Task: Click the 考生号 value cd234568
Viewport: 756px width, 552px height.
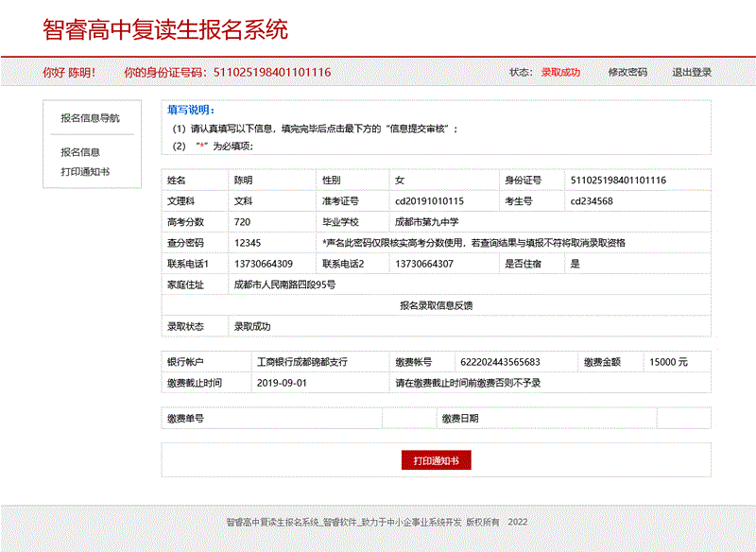Action: (x=592, y=201)
